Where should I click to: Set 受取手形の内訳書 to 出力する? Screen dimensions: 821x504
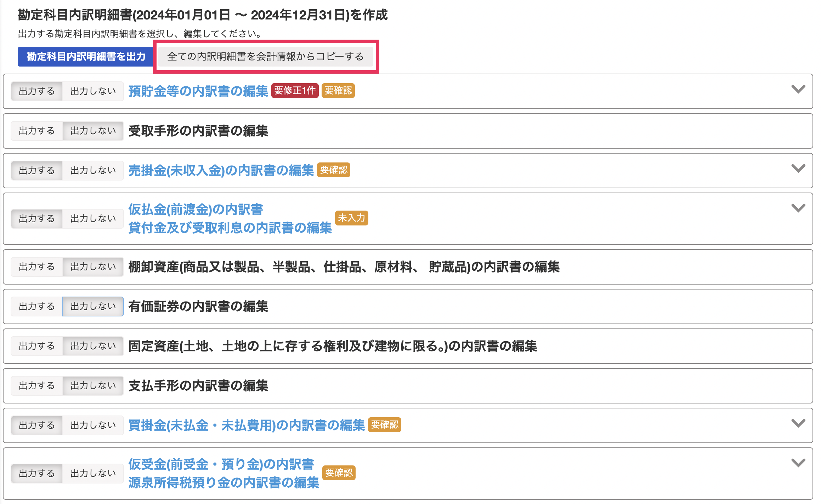37,131
